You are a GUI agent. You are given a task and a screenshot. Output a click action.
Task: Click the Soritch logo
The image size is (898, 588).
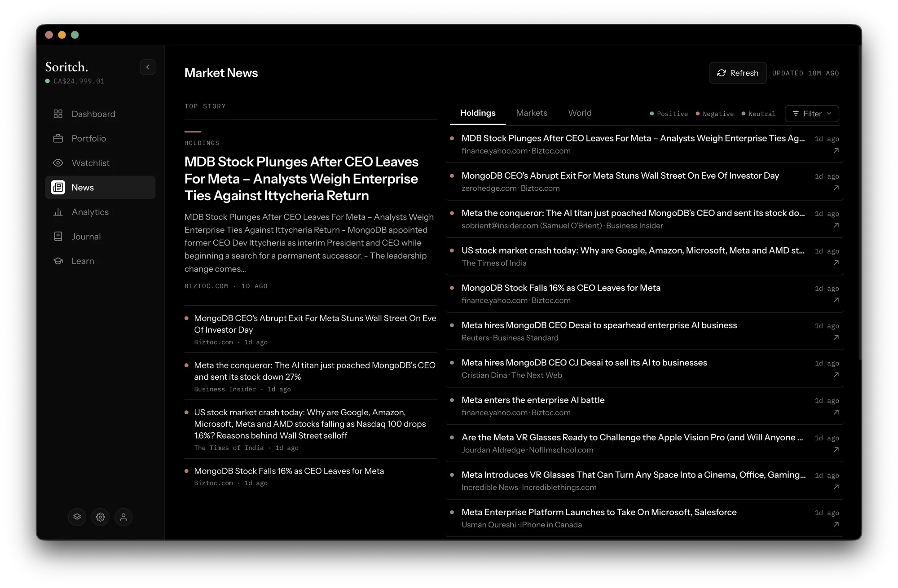coord(66,67)
